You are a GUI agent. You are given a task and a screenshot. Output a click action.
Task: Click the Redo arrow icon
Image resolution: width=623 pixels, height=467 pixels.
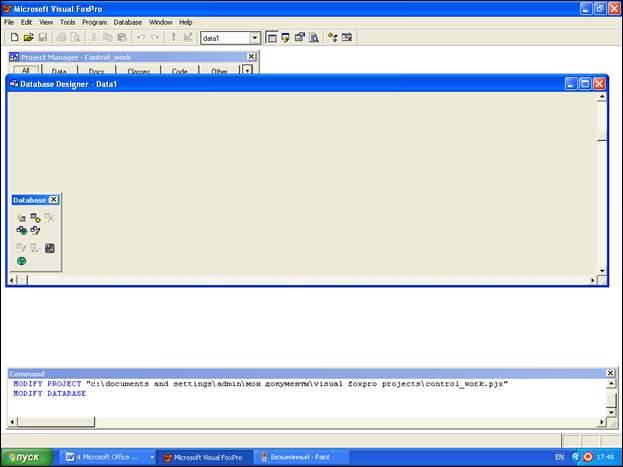coord(155,37)
